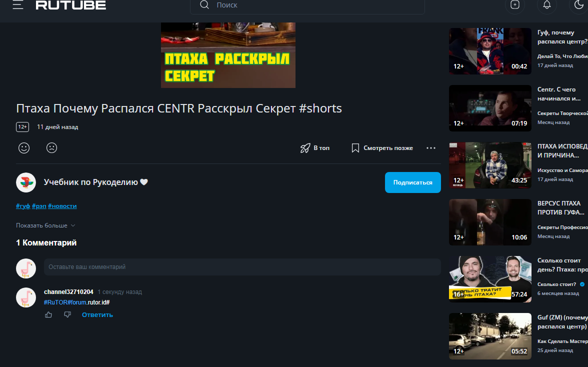Open the 10:06 ВЕРСУС ПТАХА thumbnail
Viewport: 588px width, 367px height.
click(x=490, y=222)
